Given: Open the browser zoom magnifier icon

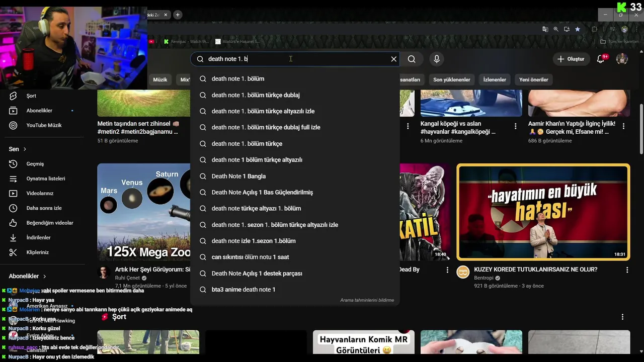Looking at the screenshot, I should [x=556, y=29].
